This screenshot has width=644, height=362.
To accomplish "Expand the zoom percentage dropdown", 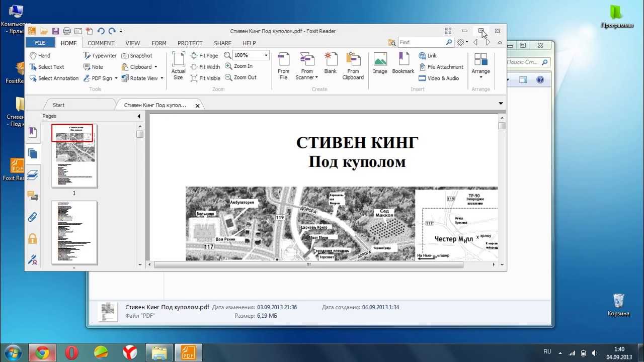I will 266,55.
